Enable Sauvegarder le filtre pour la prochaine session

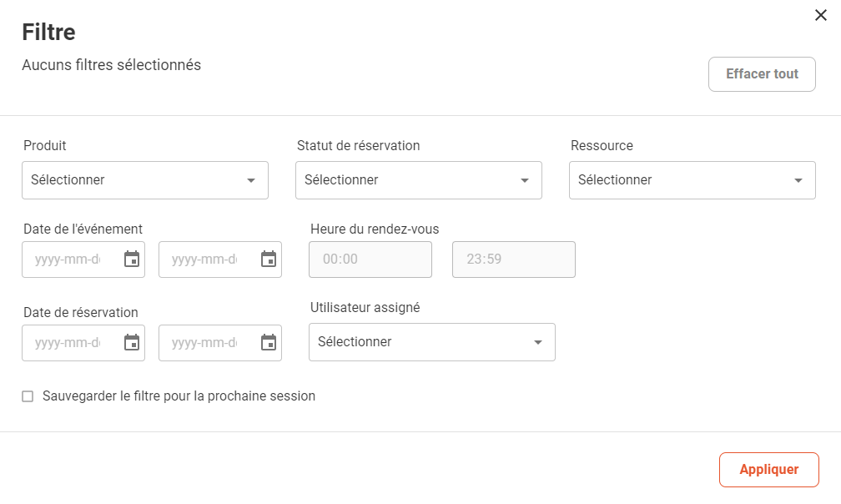click(x=28, y=396)
